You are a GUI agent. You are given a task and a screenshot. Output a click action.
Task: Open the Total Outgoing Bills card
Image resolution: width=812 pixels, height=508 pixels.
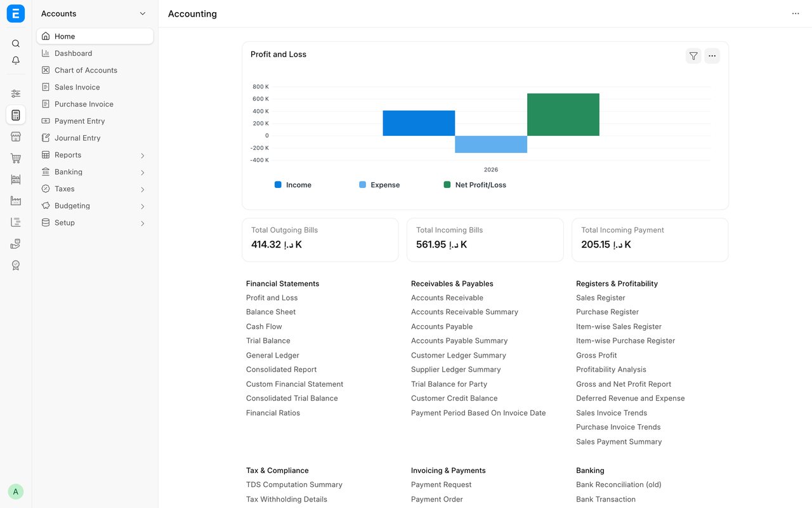pyautogui.click(x=320, y=240)
